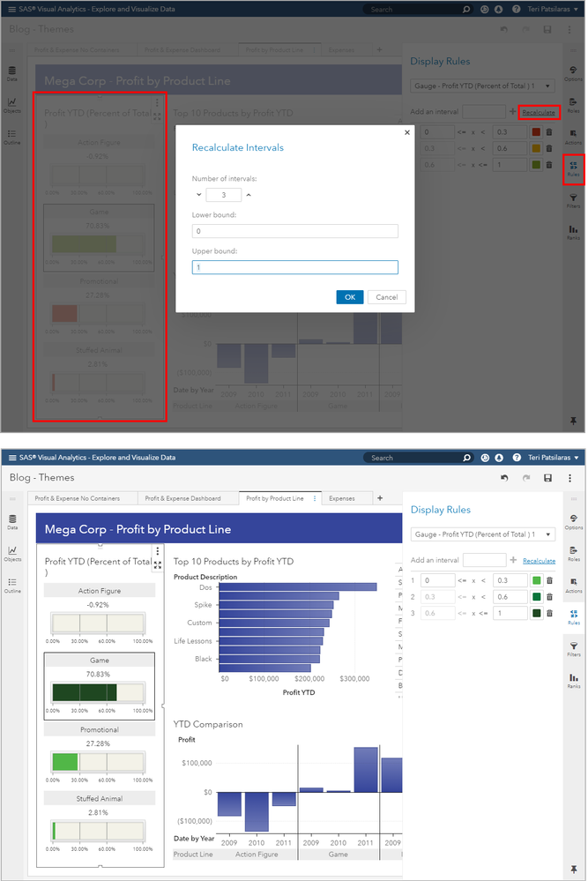Close the Recalculate Intervals dialog

pos(407,132)
